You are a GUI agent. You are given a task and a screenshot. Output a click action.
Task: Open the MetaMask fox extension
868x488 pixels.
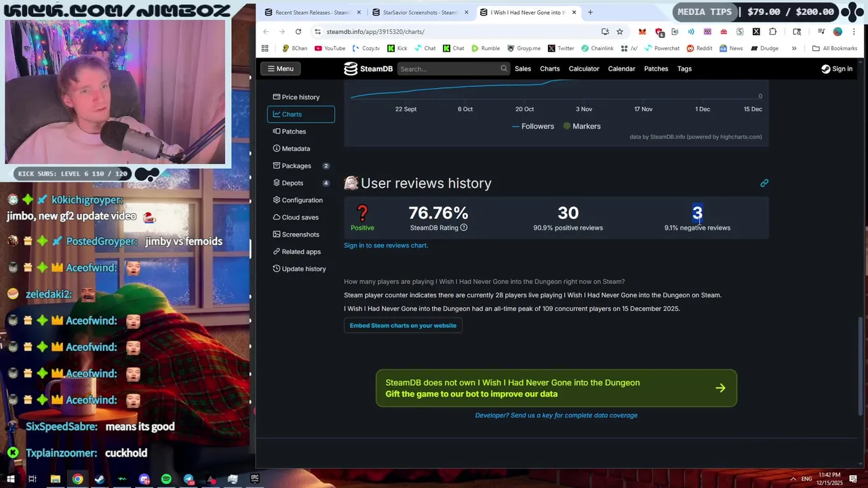642,32
